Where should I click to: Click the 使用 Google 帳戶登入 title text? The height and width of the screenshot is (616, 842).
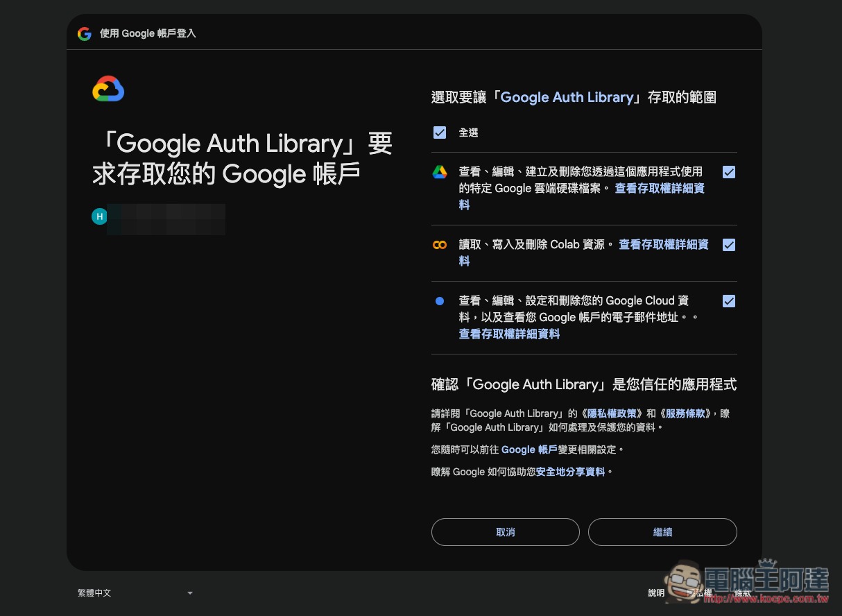point(148,33)
